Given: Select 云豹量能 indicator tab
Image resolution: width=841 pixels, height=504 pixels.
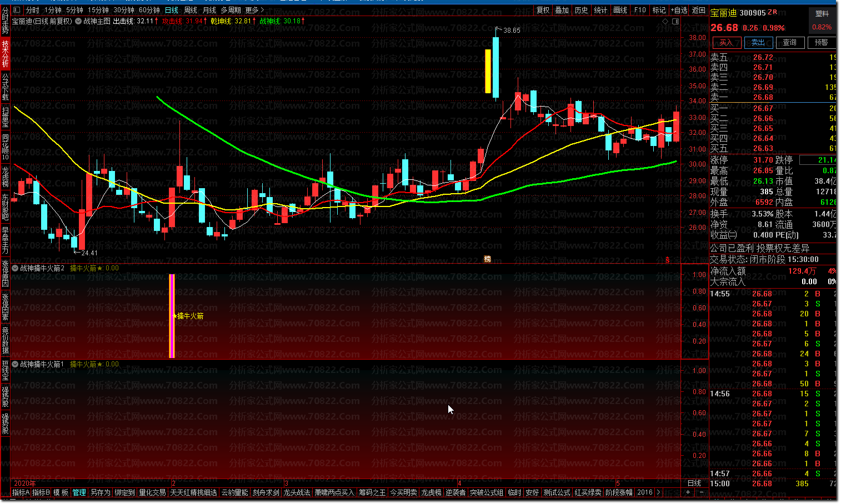Looking at the screenshot, I should [234, 492].
